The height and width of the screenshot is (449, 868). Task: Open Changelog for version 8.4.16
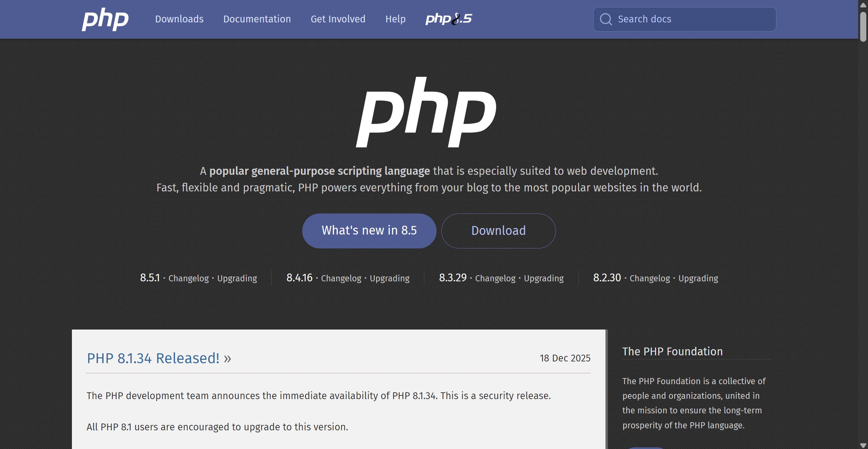tap(341, 278)
